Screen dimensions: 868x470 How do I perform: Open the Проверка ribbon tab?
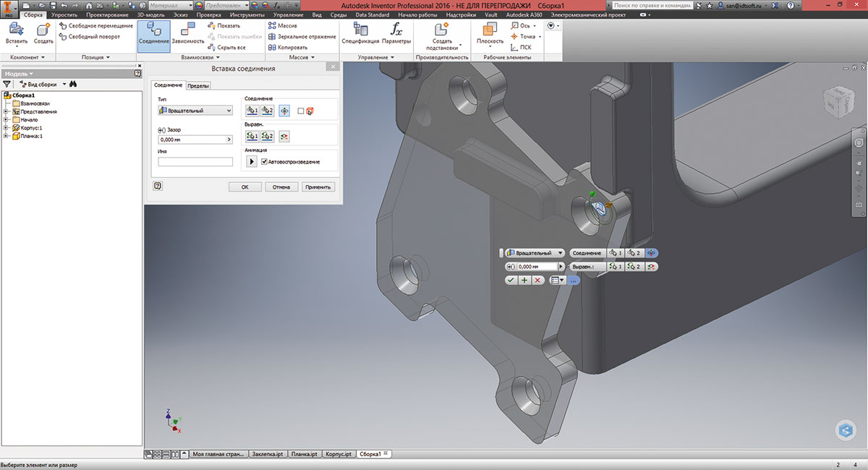coord(209,14)
